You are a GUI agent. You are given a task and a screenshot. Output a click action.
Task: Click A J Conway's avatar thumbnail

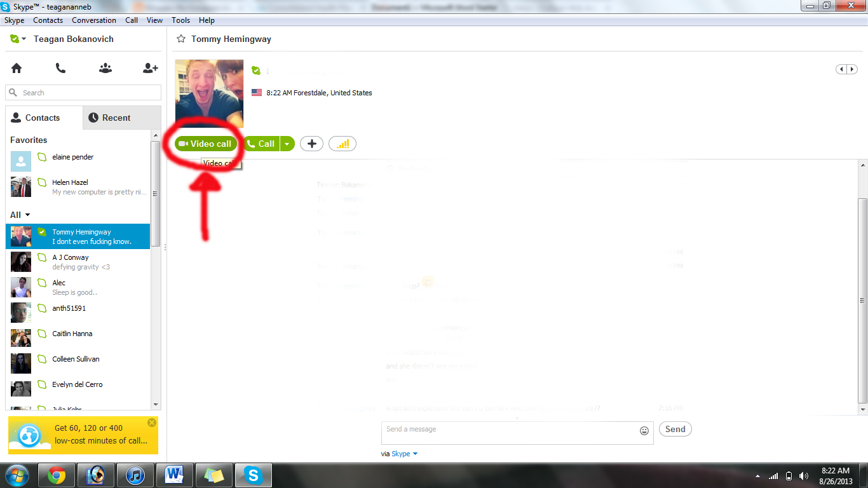tap(21, 262)
